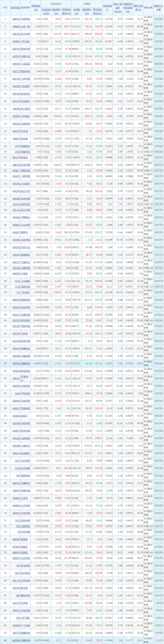Click the 飞南资源 stock name link
The image size is (164, 644).
click(x=25, y=438)
